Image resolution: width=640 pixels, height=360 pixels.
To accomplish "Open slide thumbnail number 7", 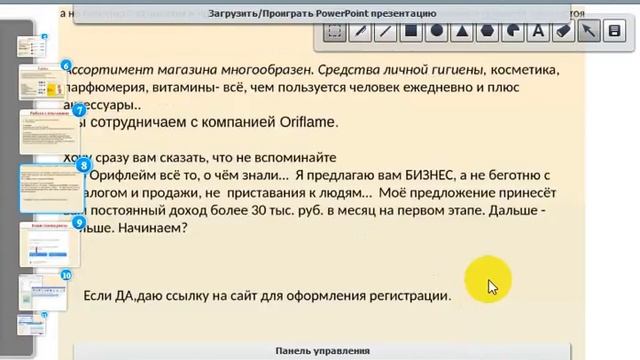I will pyautogui.click(x=49, y=131).
